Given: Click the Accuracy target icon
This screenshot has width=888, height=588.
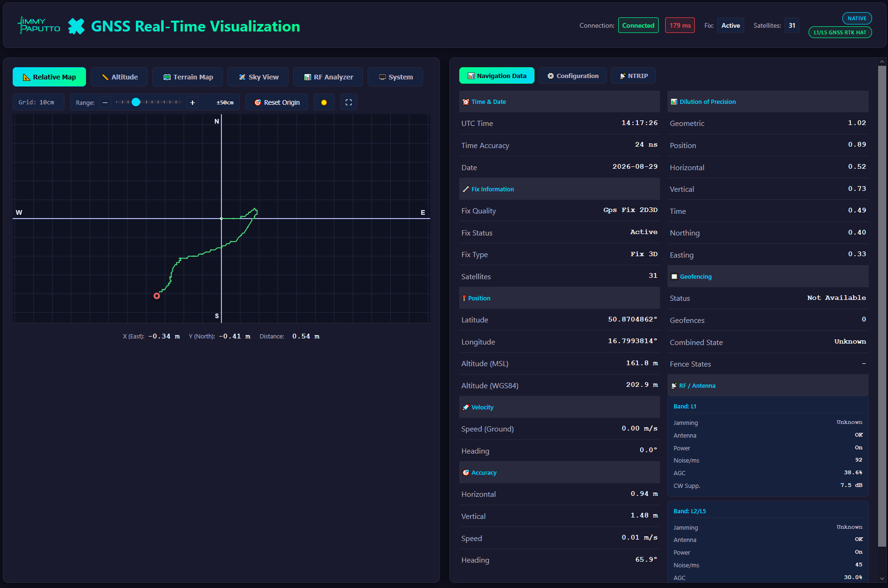Looking at the screenshot, I should [466, 473].
